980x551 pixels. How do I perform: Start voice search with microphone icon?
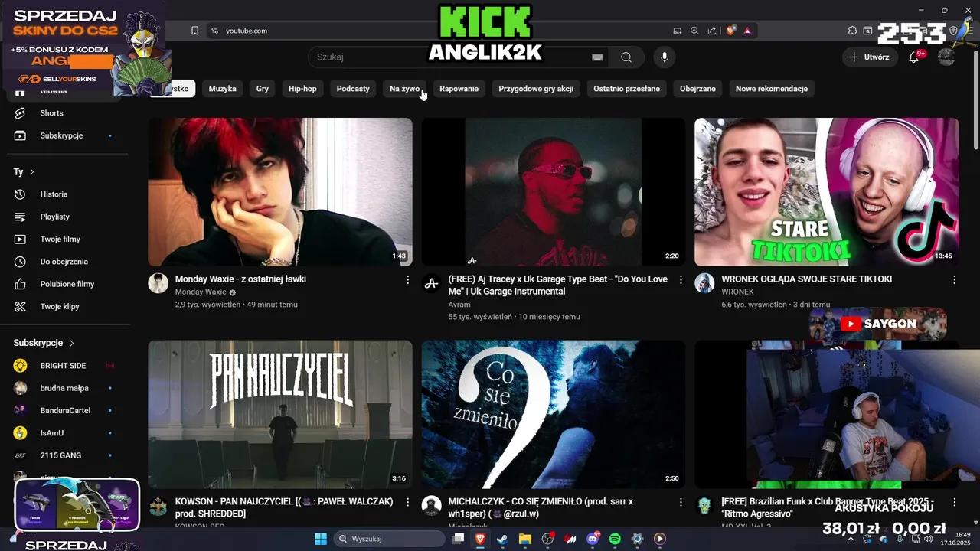pos(665,57)
